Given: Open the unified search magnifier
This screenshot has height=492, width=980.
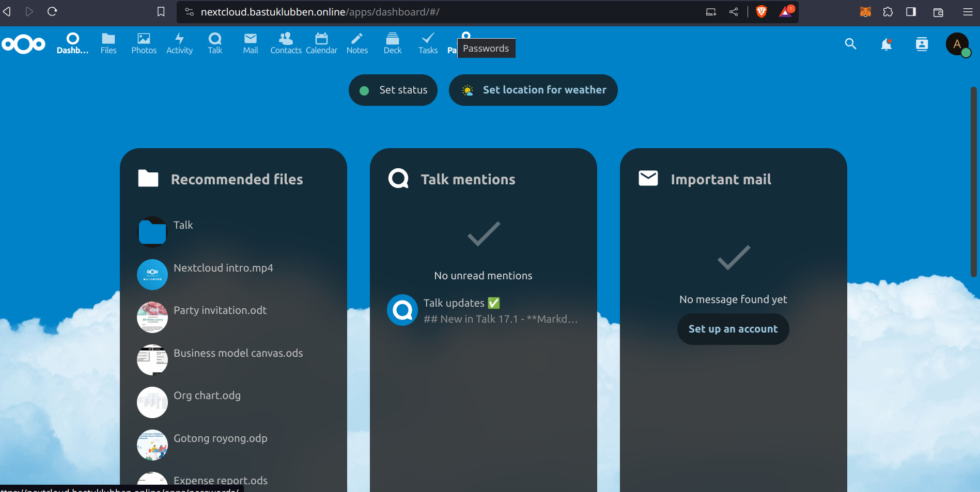Looking at the screenshot, I should (850, 44).
